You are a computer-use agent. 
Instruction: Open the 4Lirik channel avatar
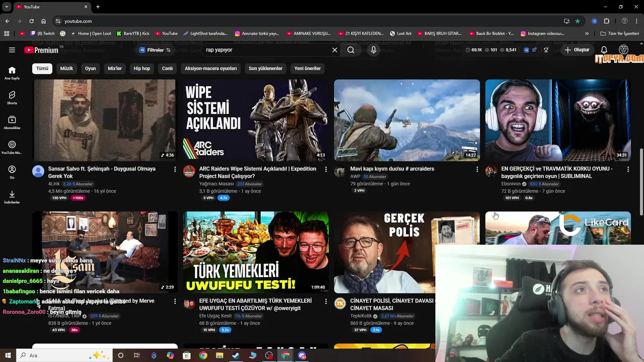click(38, 171)
